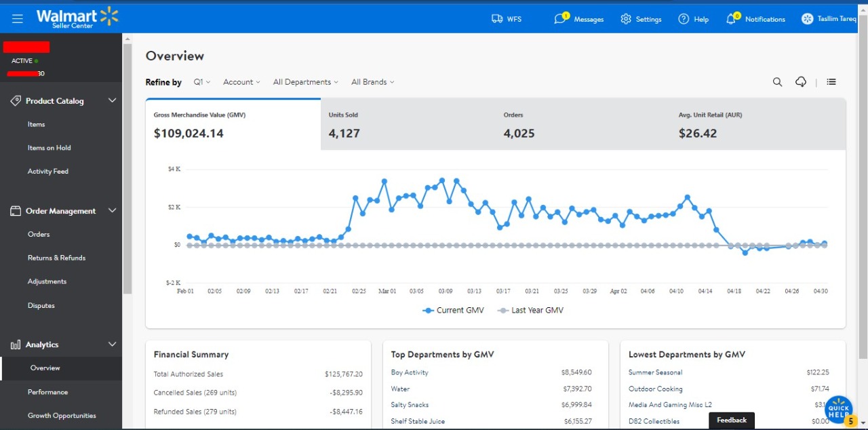868x430 pixels.
Task: Click Cancelled Sales (269 units) row
Action: (x=258, y=393)
